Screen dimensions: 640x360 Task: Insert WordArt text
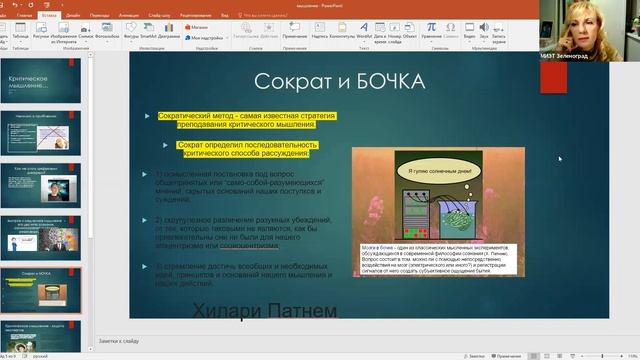pos(364,31)
